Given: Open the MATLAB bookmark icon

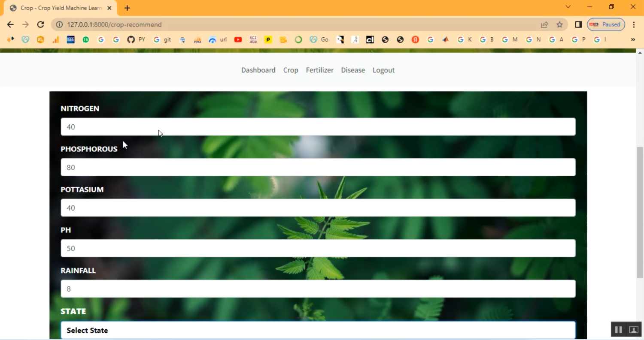Looking at the screenshot, I should coord(446,39).
